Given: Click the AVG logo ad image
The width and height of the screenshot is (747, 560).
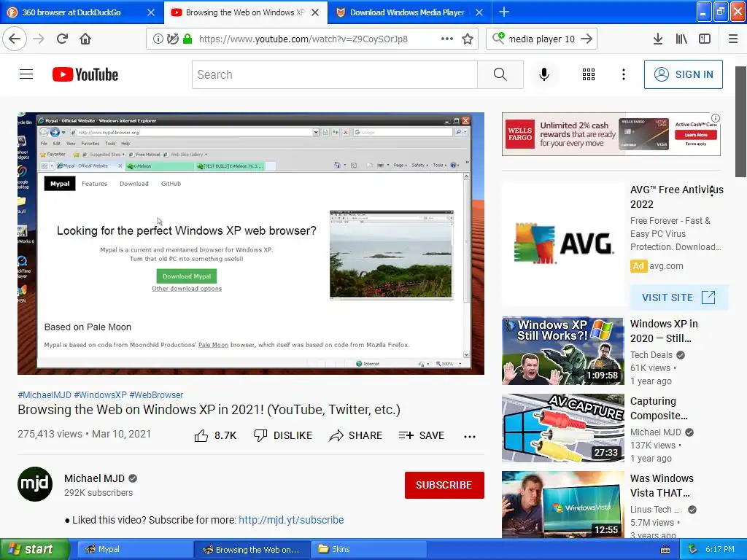Looking at the screenshot, I should pyautogui.click(x=562, y=244).
